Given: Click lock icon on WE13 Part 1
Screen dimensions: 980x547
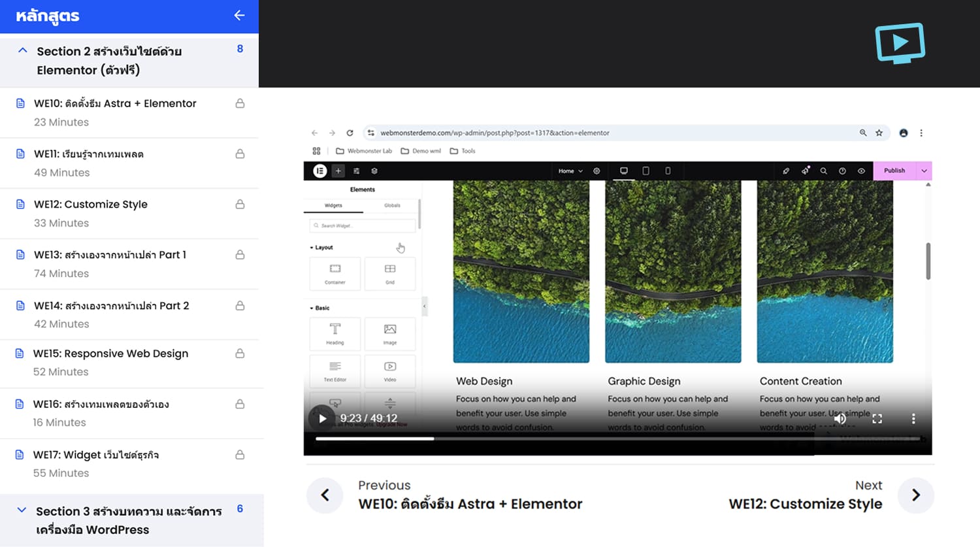Looking at the screenshot, I should pyautogui.click(x=240, y=254).
